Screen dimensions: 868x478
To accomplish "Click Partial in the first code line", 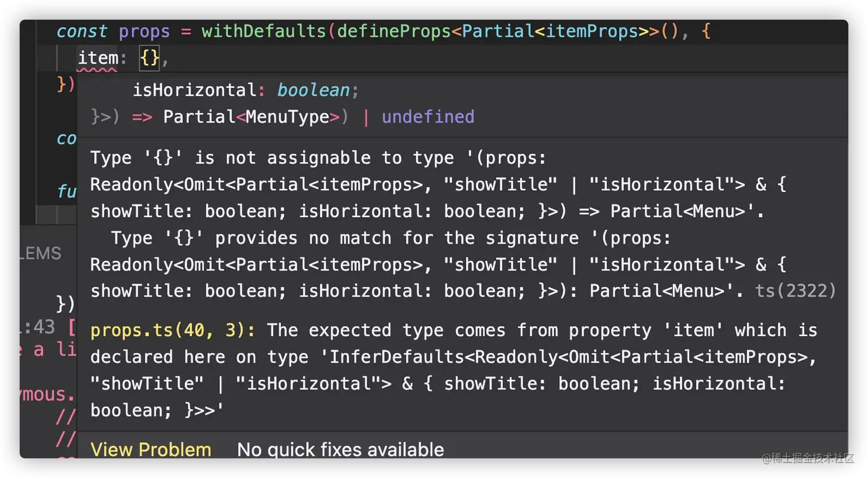I will [498, 31].
